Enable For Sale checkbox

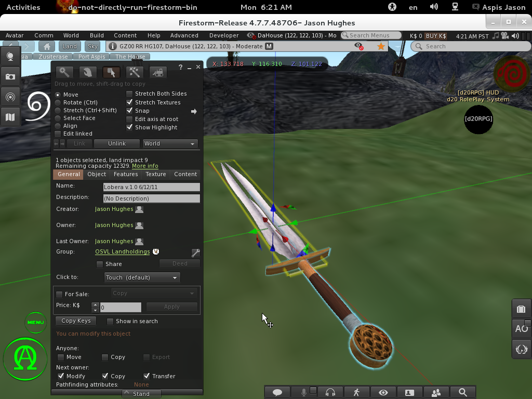[x=59, y=294]
